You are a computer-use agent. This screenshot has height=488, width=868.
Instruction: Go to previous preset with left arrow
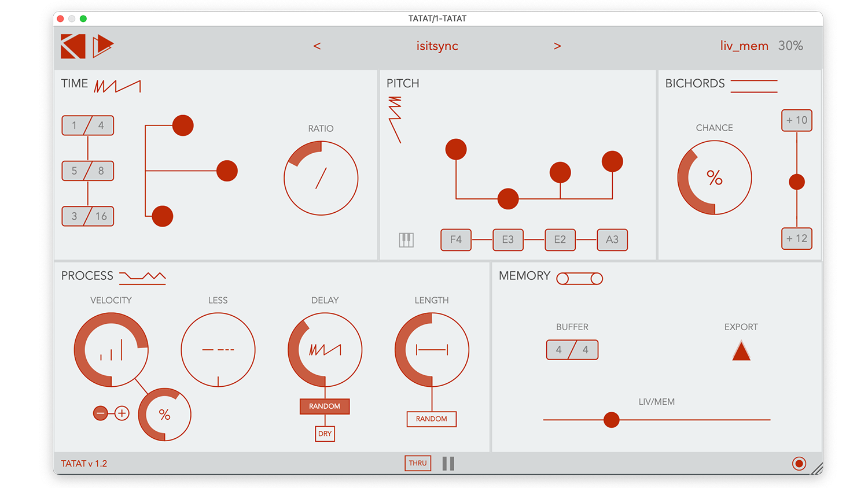317,46
